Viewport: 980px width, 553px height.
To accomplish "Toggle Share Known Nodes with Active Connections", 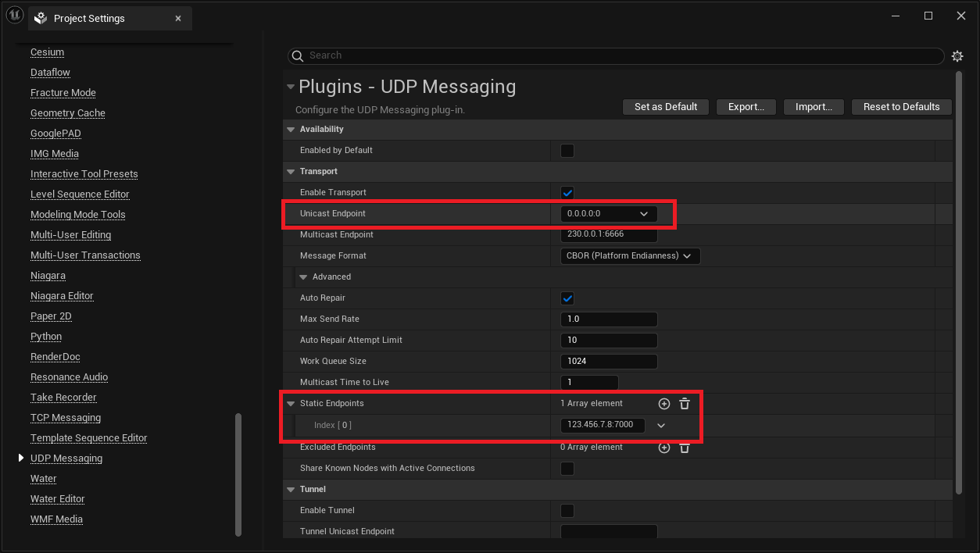I will [567, 468].
